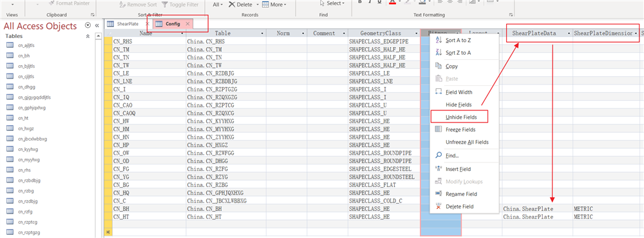This screenshot has width=644, height=238.
Task: Click the table icon beside cn_jbcxlwbbxg
Action: tap(10, 139)
